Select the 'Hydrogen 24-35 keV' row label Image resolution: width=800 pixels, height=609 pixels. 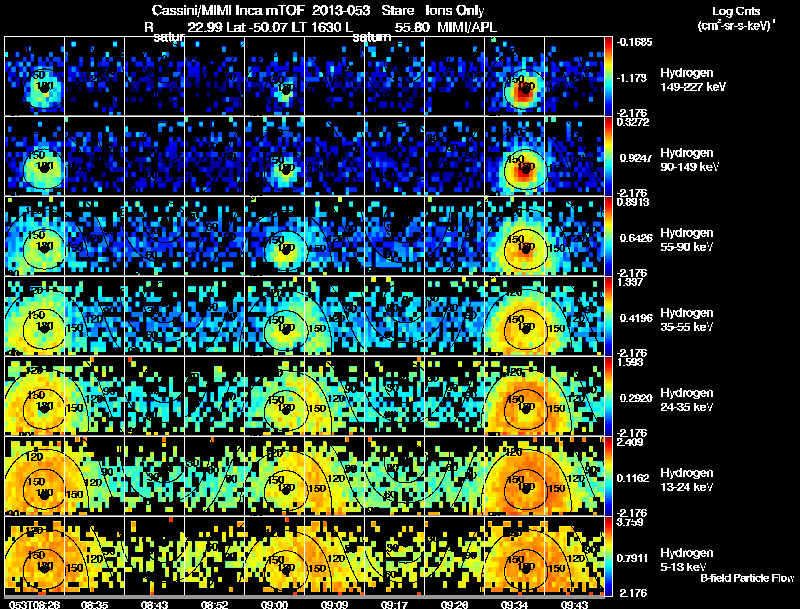pos(686,400)
